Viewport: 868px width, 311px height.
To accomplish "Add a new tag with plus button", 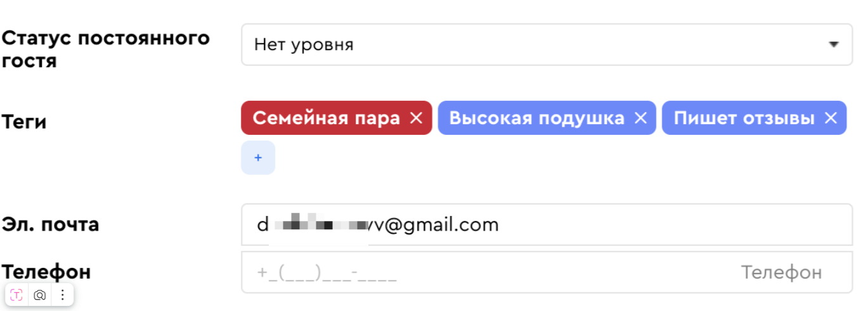I will tap(258, 158).
